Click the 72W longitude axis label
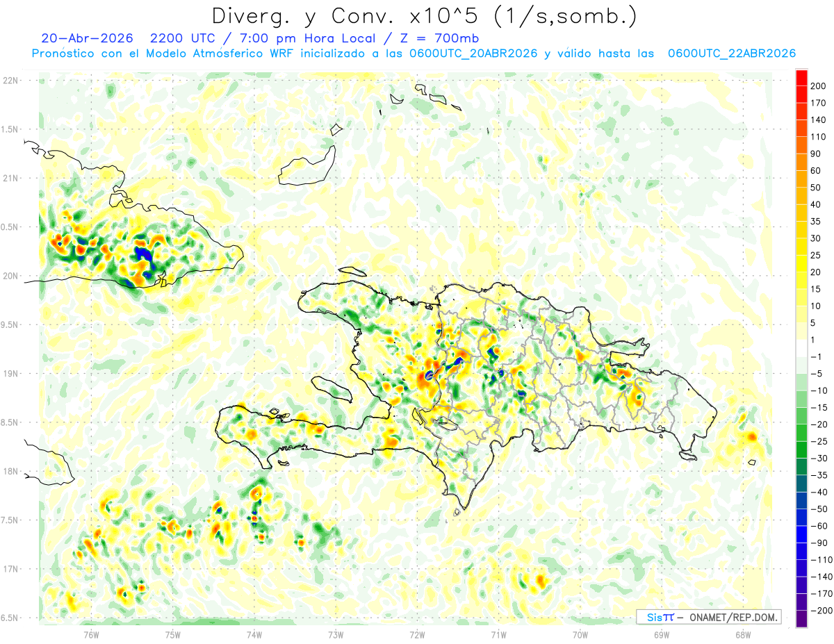 tap(417, 634)
